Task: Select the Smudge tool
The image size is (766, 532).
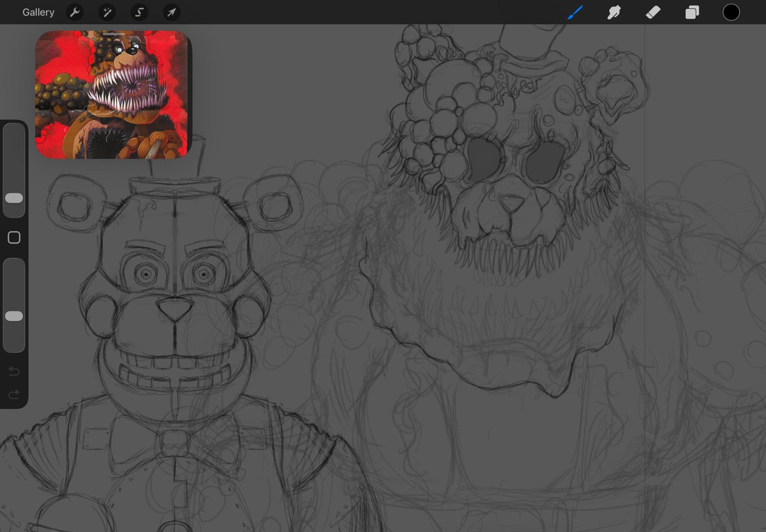Action: coord(614,12)
